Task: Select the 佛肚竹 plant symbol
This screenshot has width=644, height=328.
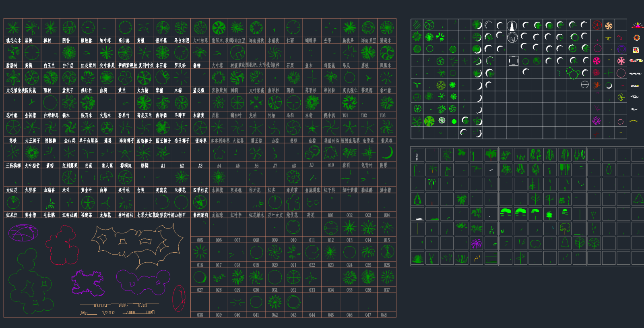Action: click(x=88, y=78)
